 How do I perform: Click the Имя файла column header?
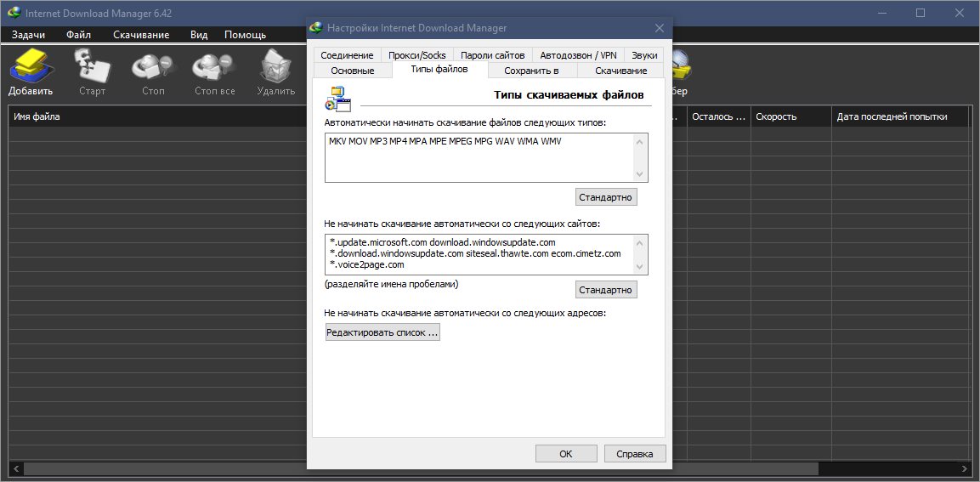(157, 116)
